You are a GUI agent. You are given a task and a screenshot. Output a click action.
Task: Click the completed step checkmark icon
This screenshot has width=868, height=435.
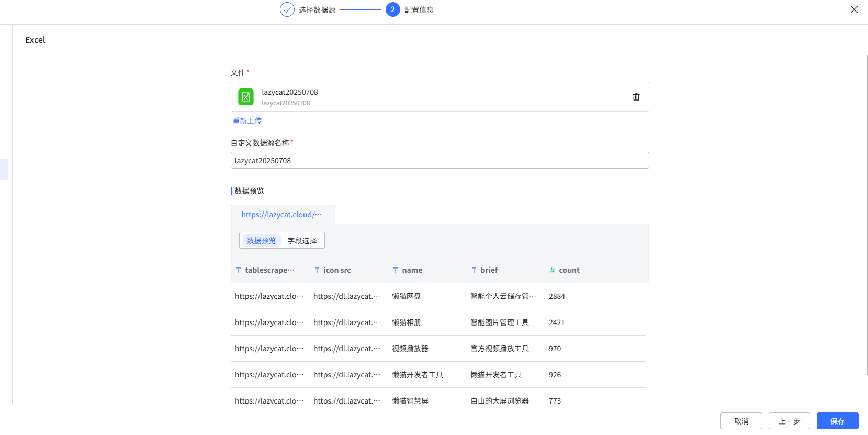(x=287, y=9)
